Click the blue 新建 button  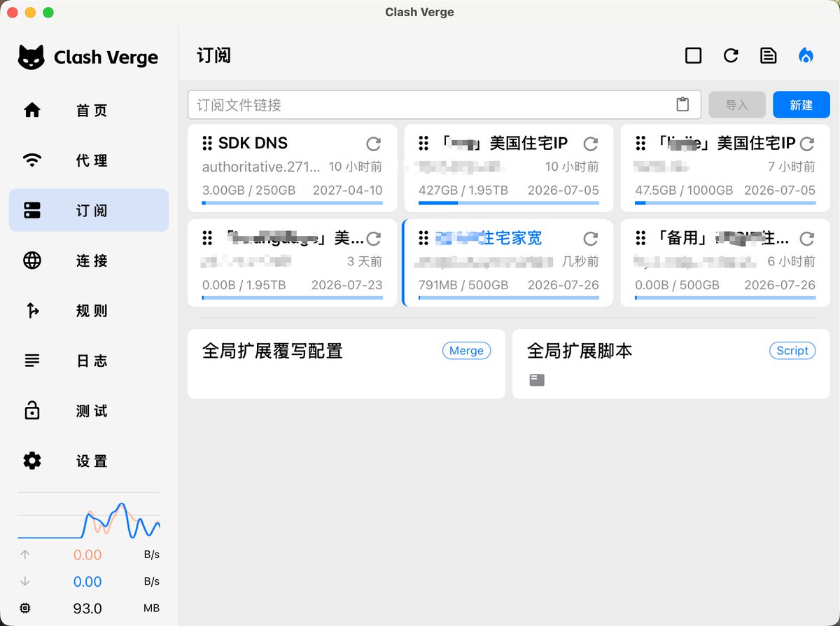801,105
